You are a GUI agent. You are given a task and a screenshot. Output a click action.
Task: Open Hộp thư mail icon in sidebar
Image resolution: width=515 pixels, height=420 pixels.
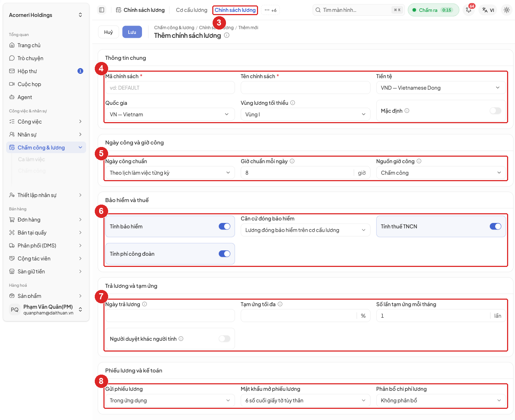click(x=12, y=71)
